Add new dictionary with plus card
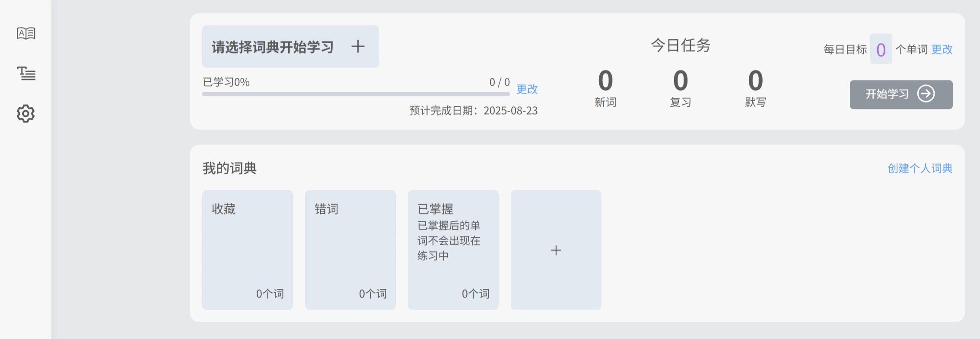This screenshot has width=980, height=339. point(556,250)
